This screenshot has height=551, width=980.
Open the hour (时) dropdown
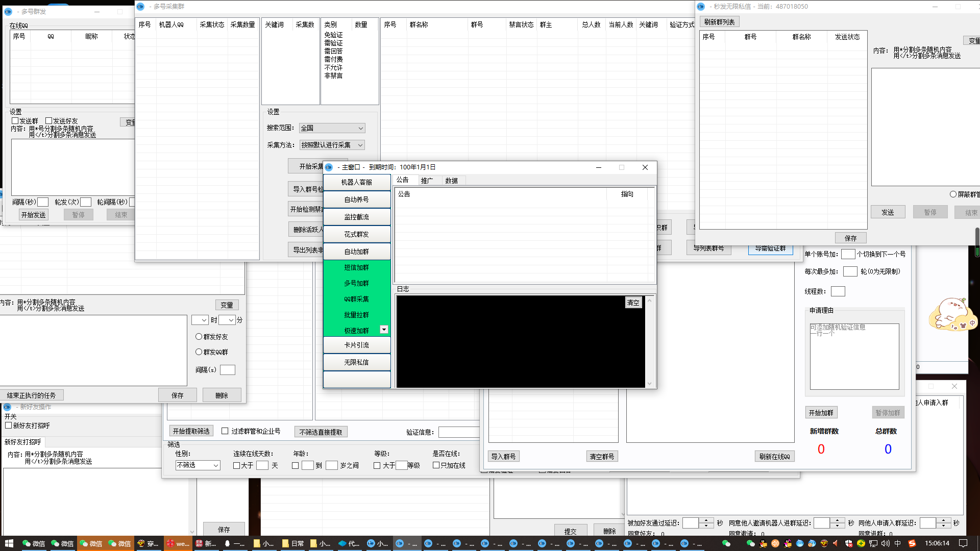click(200, 320)
